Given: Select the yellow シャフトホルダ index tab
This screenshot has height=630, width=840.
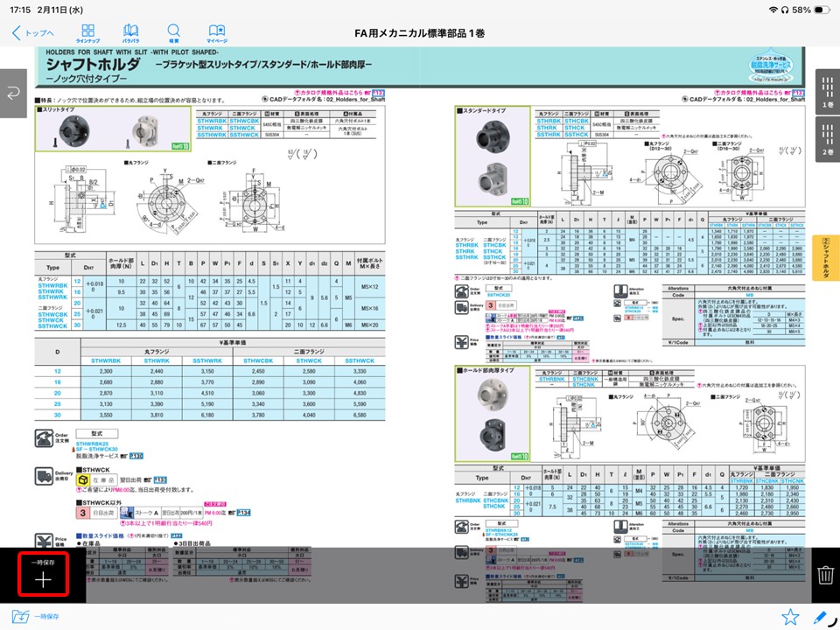Looking at the screenshot, I should coord(827,259).
